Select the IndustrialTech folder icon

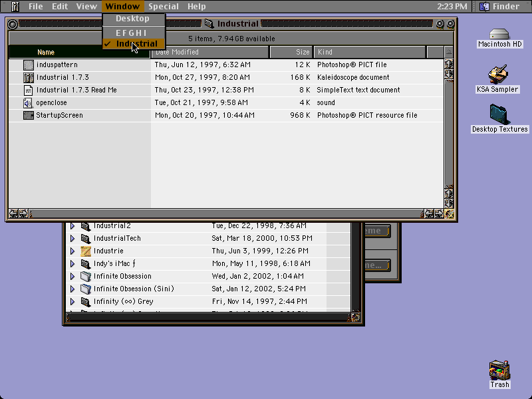[x=86, y=238]
